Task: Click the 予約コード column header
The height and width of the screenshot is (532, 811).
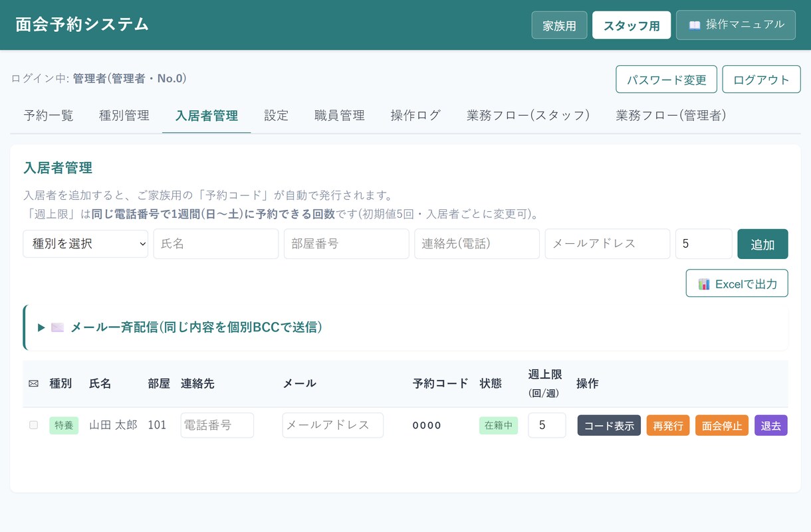Action: pos(441,383)
